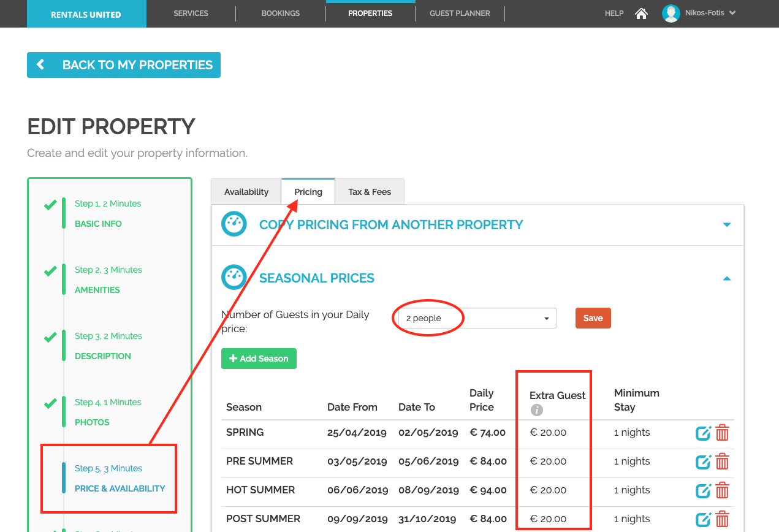Click the Copy Pricing From Another Property heading
This screenshot has height=532, width=779.
tap(391, 225)
